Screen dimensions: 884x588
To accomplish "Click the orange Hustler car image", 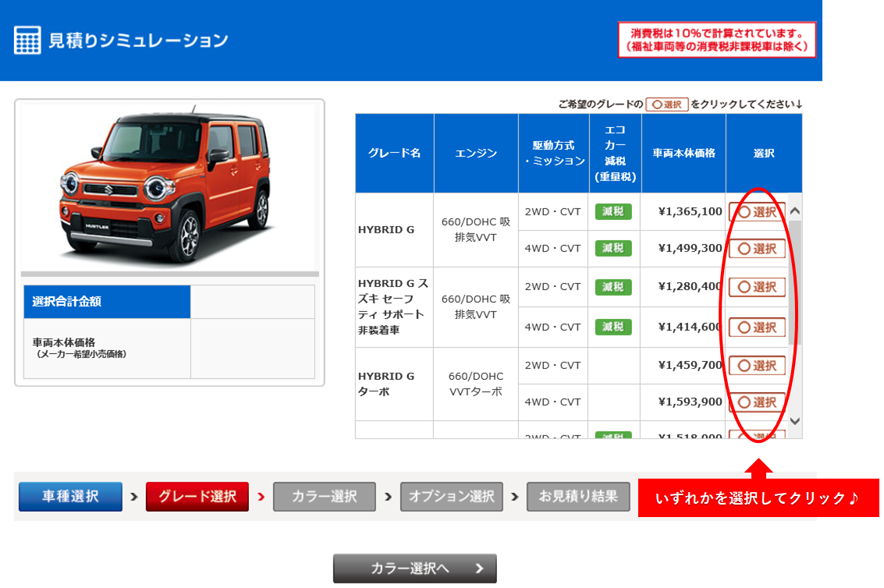I will (x=168, y=186).
